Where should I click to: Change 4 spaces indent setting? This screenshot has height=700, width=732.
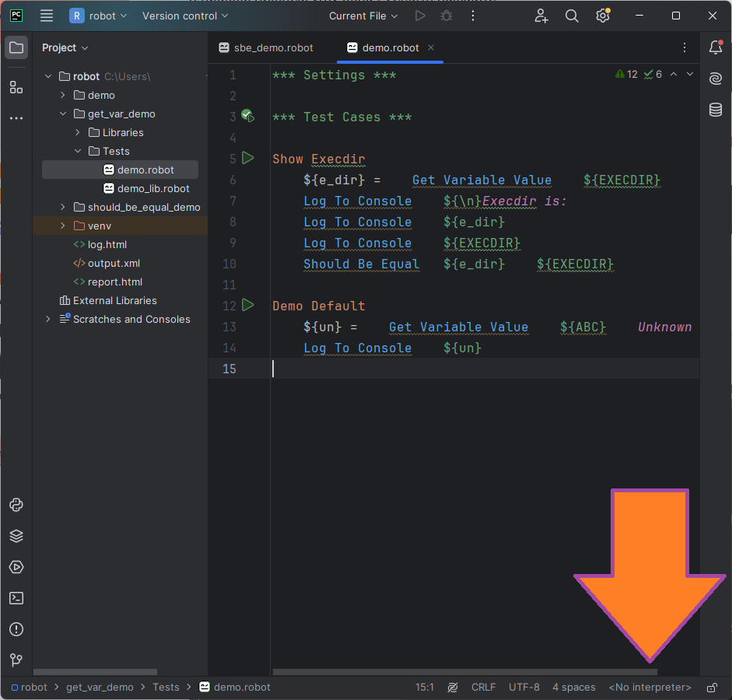[574, 688]
